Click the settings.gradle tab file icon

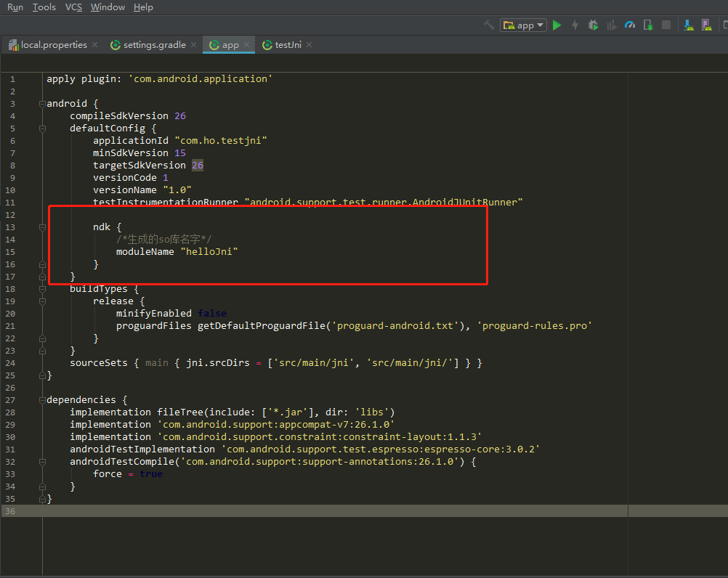click(115, 45)
